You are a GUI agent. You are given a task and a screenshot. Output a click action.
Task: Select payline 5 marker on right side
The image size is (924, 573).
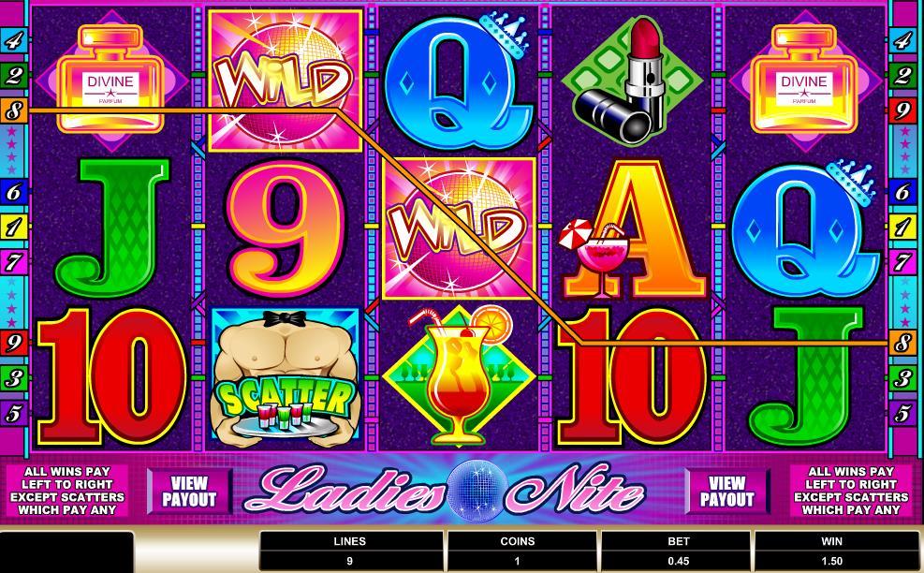click(902, 413)
